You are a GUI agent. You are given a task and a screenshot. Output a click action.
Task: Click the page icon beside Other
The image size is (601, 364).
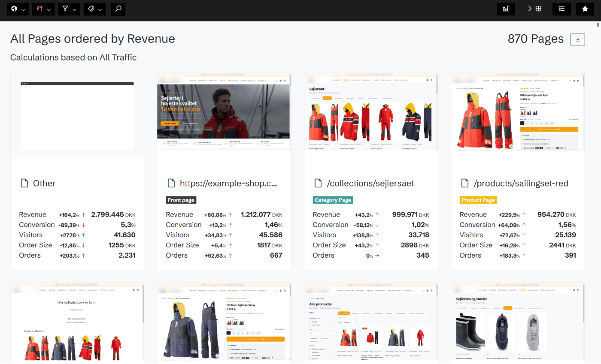coord(24,184)
